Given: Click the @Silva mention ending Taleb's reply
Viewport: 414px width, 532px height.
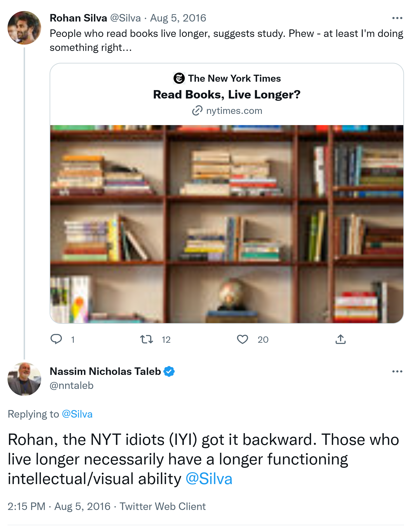Looking at the screenshot, I should 209,479.
